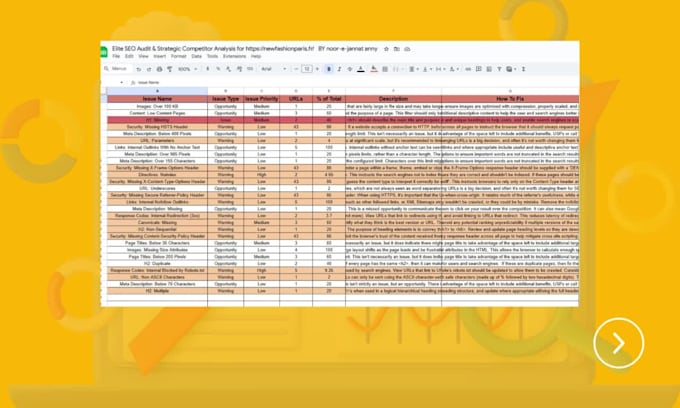Viewport: 680px width, 408px height.
Task: Click the Search Menus box
Action: pyautogui.click(x=116, y=69)
